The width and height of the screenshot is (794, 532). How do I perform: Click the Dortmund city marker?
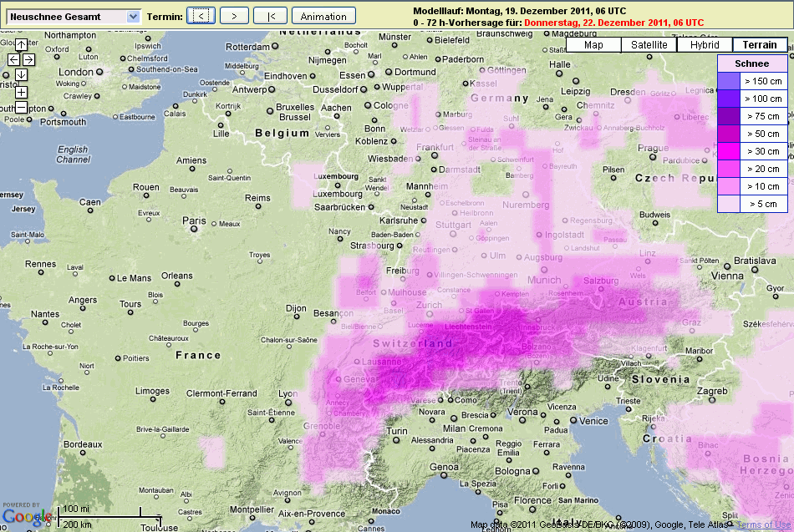click(389, 72)
